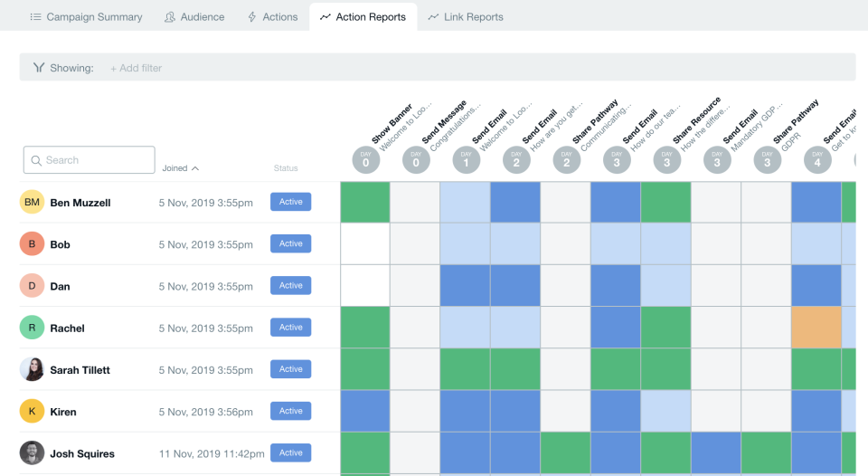Screen dimensions: 868x476
Task: Click Rachel's green R avatar
Action: (32, 328)
